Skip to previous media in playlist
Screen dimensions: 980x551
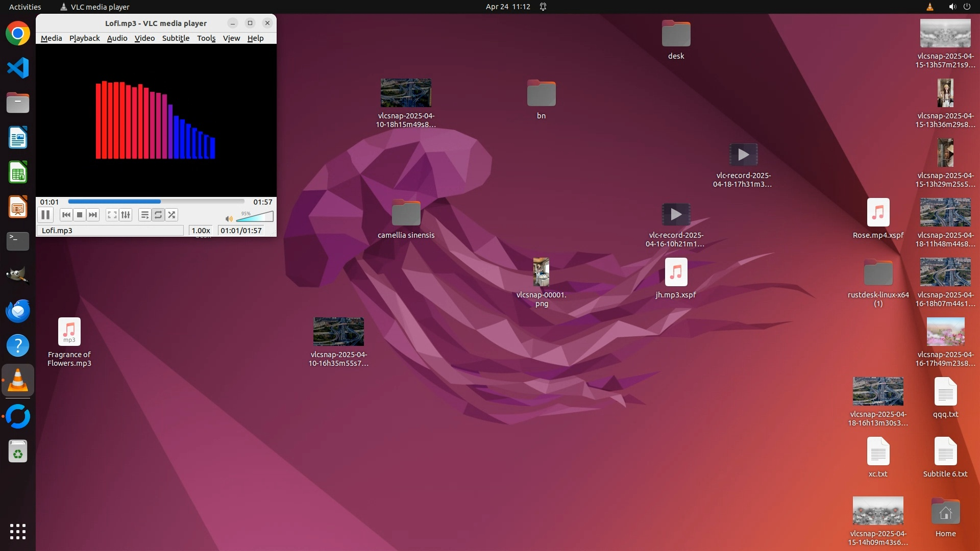(66, 215)
